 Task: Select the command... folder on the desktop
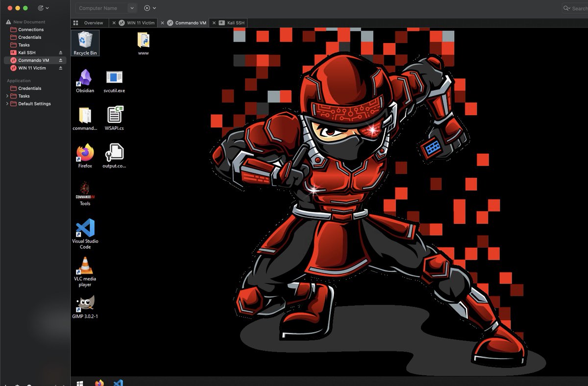click(85, 119)
